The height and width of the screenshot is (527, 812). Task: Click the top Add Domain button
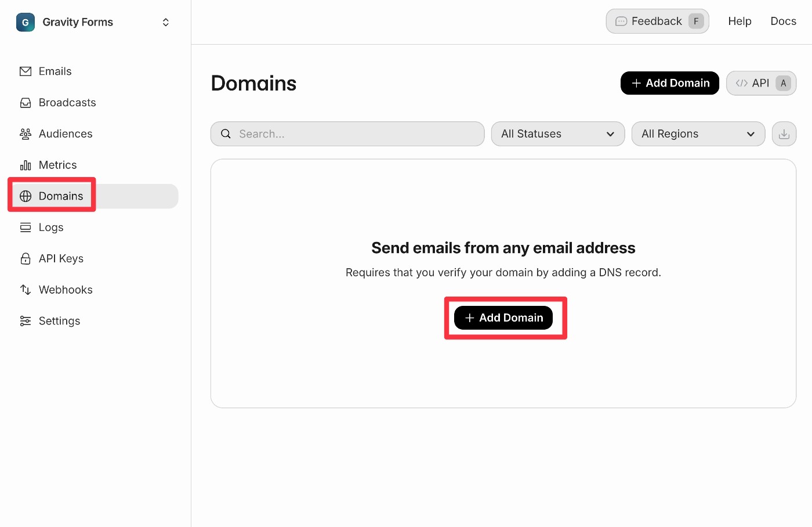(670, 83)
